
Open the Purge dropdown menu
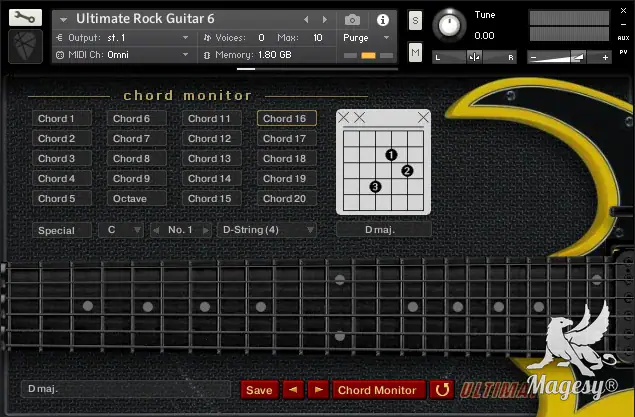[x=386, y=38]
